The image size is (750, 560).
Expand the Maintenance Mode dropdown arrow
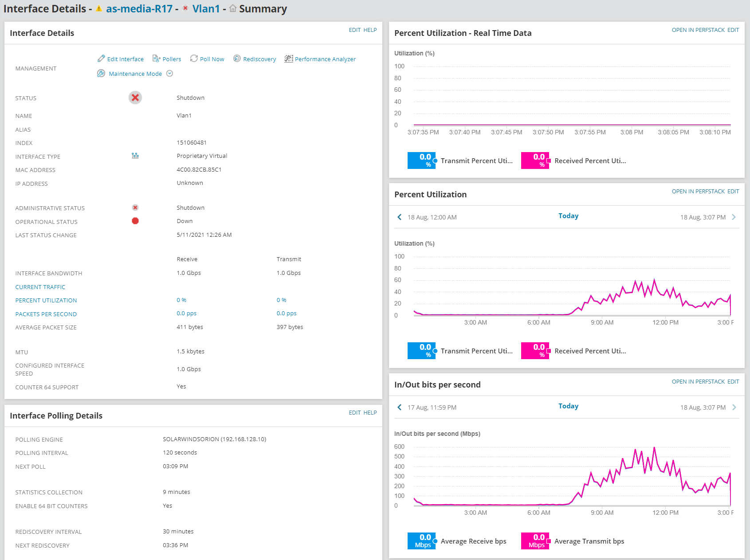[x=169, y=74]
